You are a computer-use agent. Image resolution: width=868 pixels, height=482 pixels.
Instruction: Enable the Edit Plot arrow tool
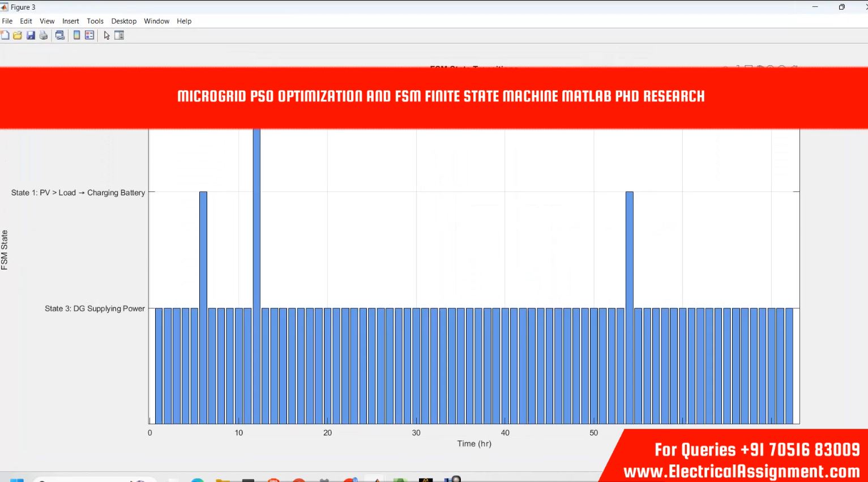tap(106, 35)
